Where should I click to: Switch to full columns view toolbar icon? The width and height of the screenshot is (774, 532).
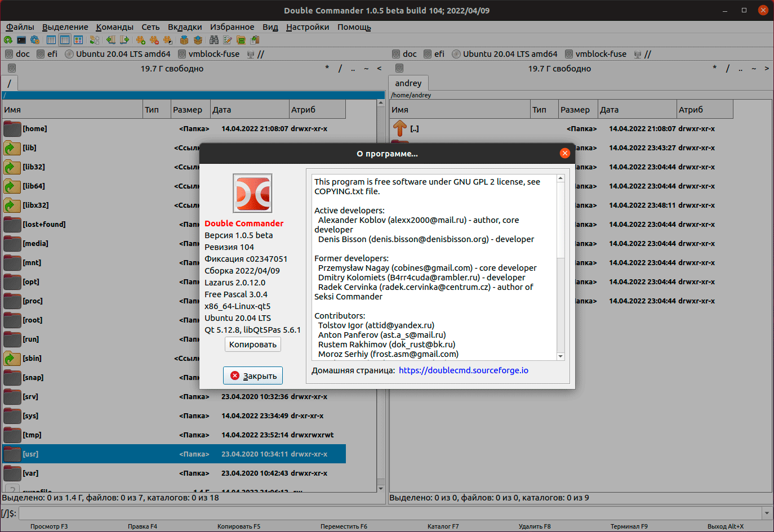click(65, 40)
